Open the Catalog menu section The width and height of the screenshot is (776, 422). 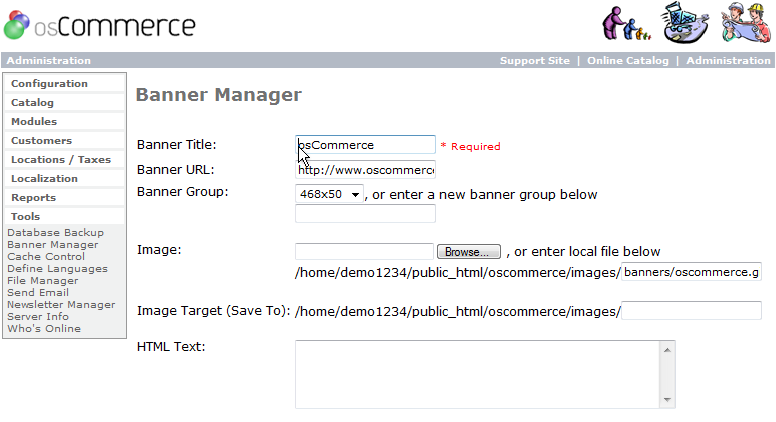pos(64,102)
